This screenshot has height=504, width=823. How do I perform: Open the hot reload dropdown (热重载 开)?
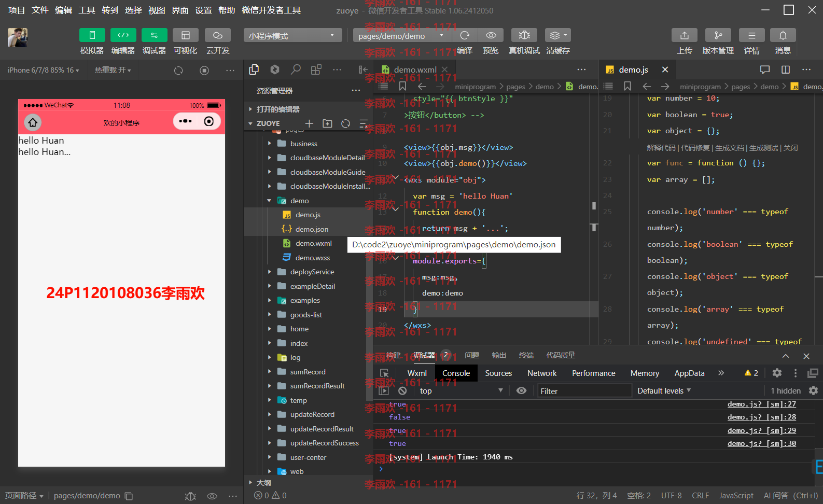113,70
